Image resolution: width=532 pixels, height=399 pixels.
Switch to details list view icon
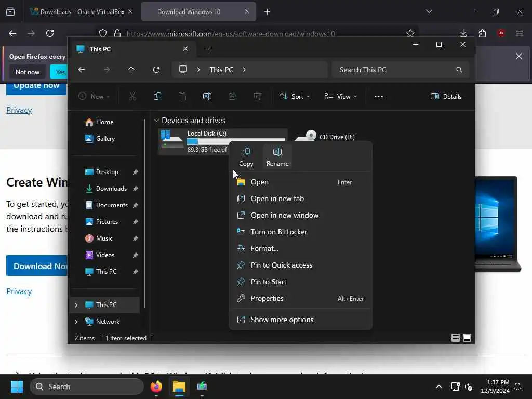click(455, 338)
